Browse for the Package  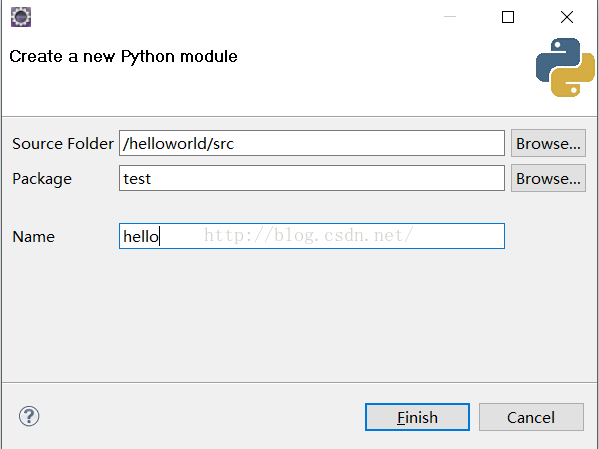pos(548,178)
